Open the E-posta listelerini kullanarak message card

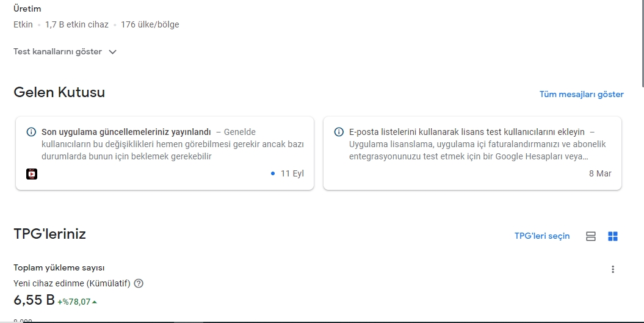pos(472,153)
